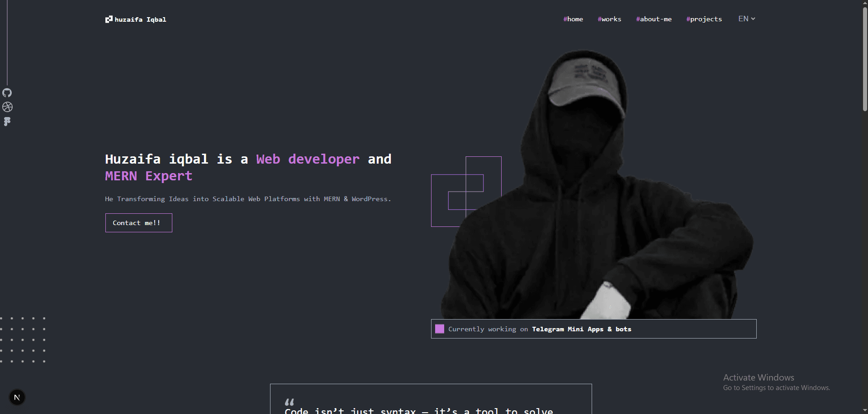This screenshot has height=414, width=868.
Task: Open the Dribbble icon in sidebar
Action: [x=7, y=107]
